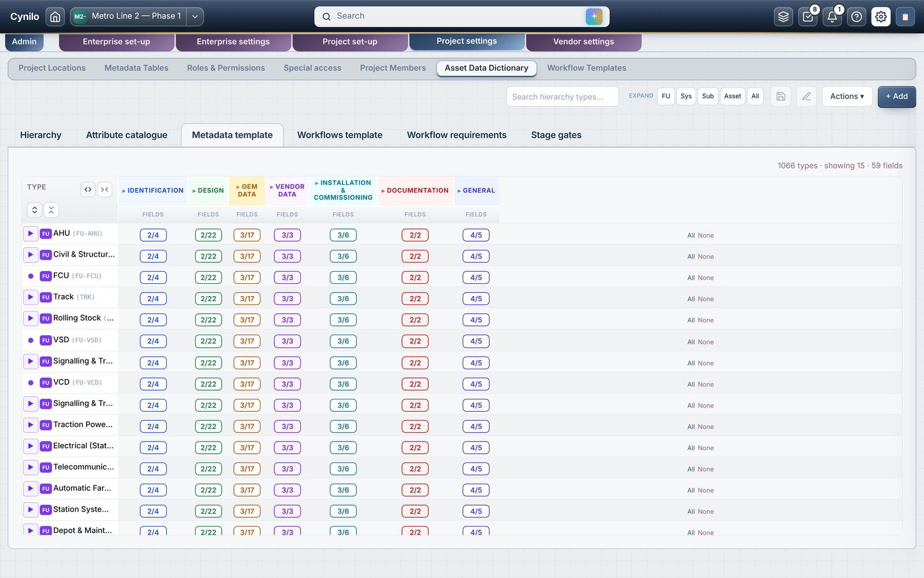Open the settings gear icon
This screenshot has height=578, width=924.
point(881,17)
